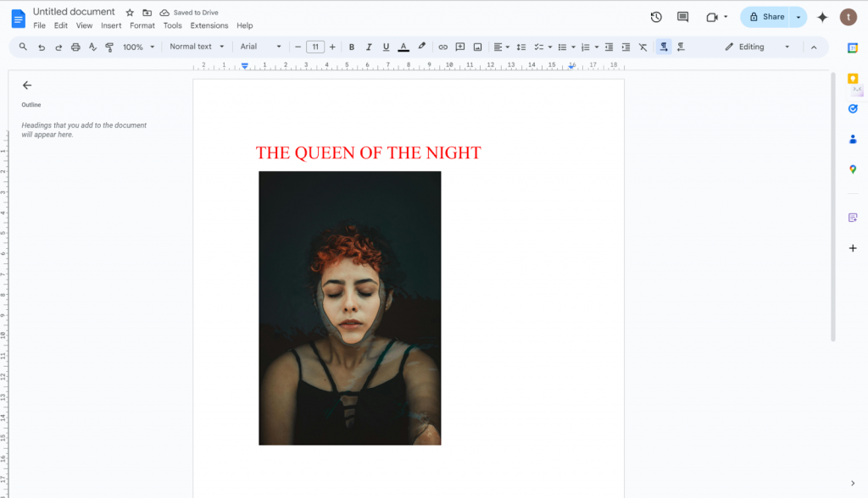Click the clear formatting icon
868x498 pixels.
[643, 47]
